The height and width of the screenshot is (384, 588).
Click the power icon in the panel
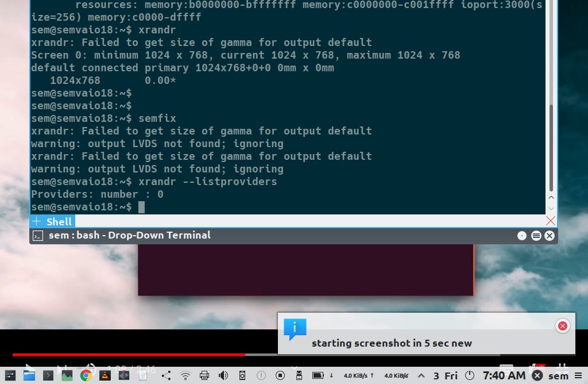pyautogui.click(x=470, y=375)
